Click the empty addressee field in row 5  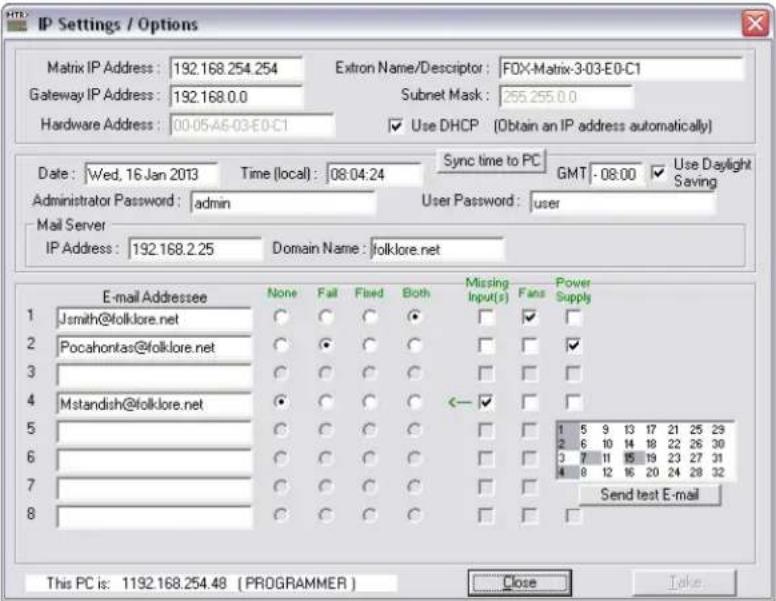click(154, 432)
